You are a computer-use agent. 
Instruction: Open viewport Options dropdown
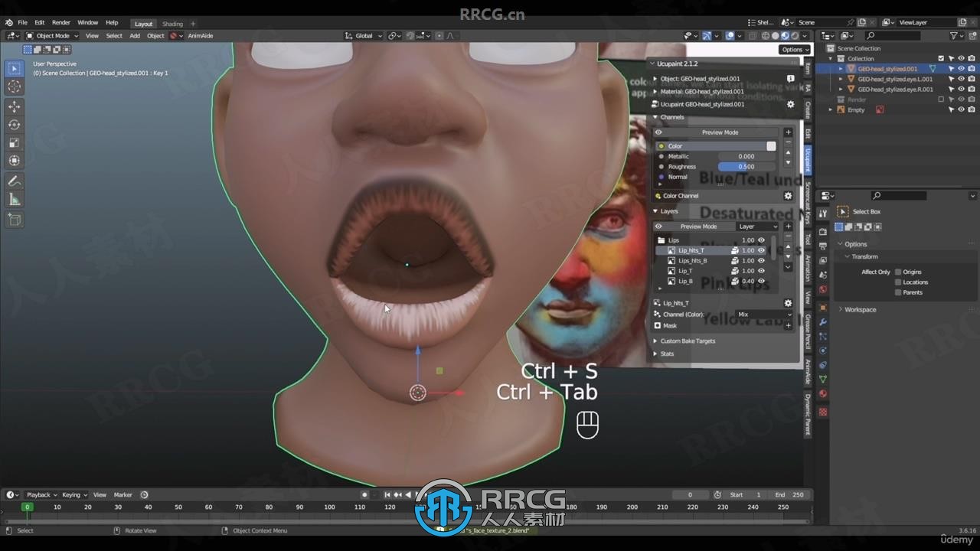(795, 50)
